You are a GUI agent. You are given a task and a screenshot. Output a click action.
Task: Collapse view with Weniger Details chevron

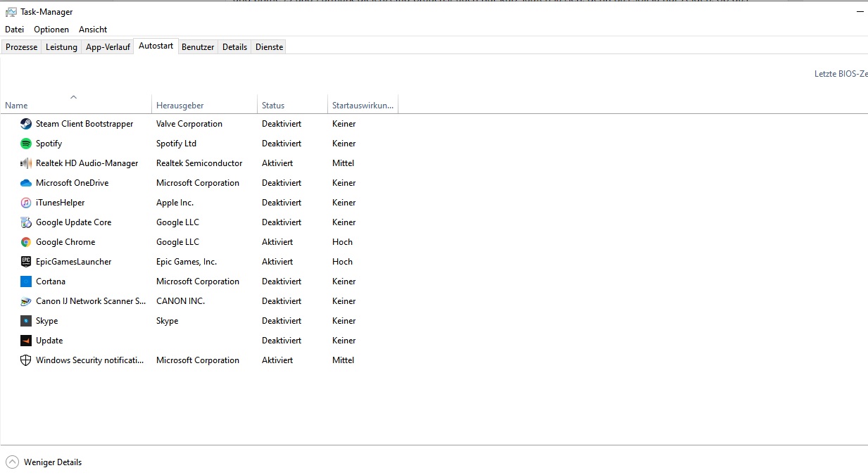point(12,462)
